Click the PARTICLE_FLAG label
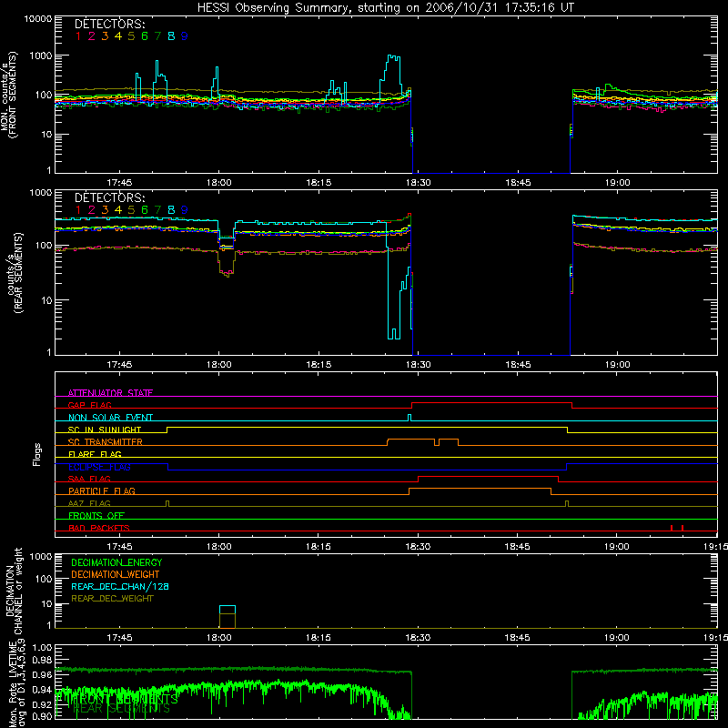The image size is (728, 728). (x=102, y=490)
